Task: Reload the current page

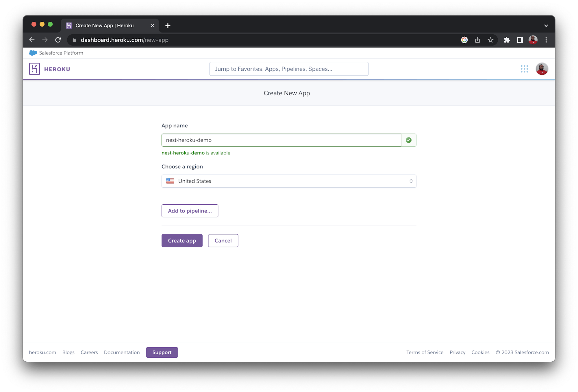Action: (58, 40)
